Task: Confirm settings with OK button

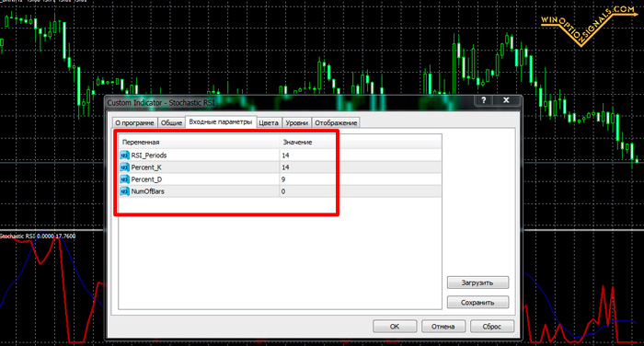Action: pos(395,327)
